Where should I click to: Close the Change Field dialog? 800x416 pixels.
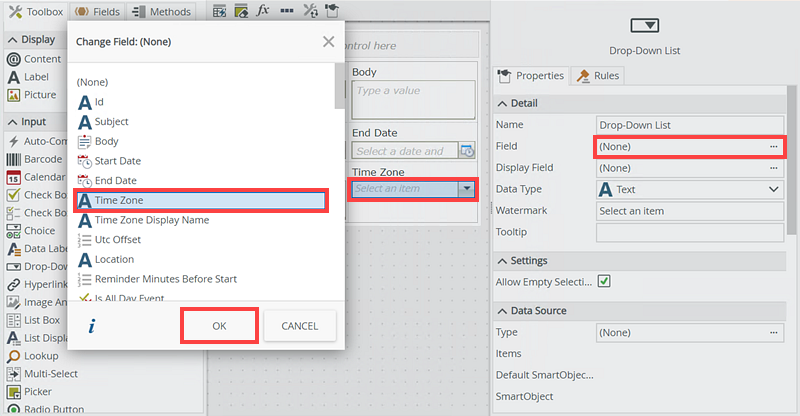[x=329, y=41]
